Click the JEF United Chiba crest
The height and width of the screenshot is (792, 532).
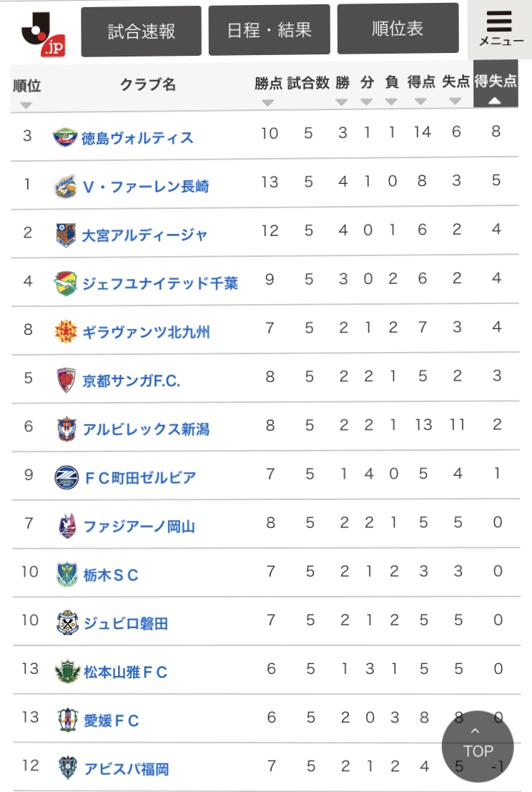[x=66, y=283]
